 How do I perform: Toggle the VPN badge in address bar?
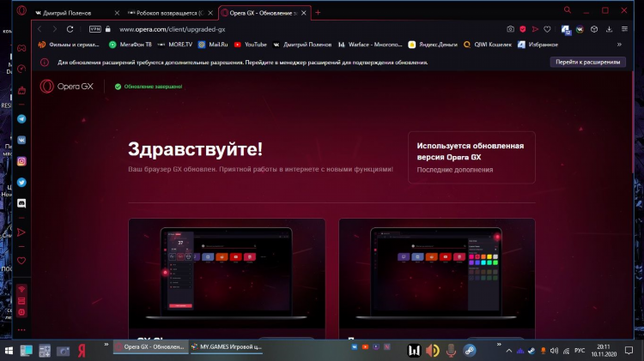(x=94, y=29)
